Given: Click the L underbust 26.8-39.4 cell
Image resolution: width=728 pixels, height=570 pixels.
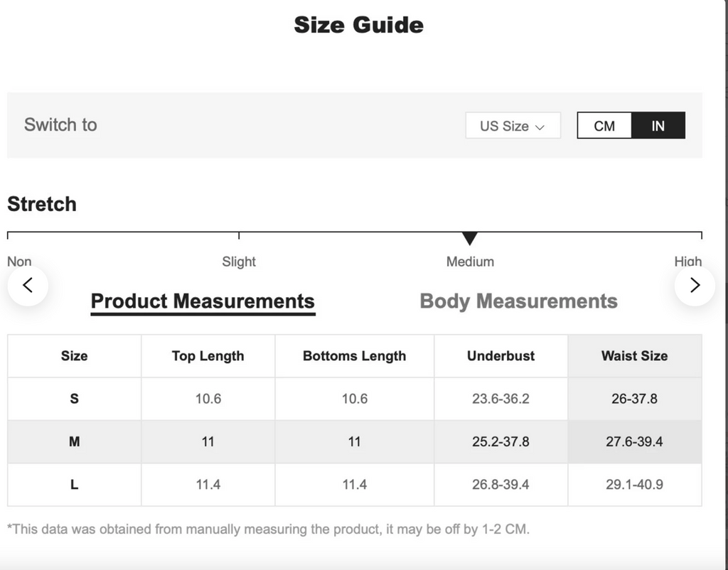Looking at the screenshot, I should tap(500, 485).
